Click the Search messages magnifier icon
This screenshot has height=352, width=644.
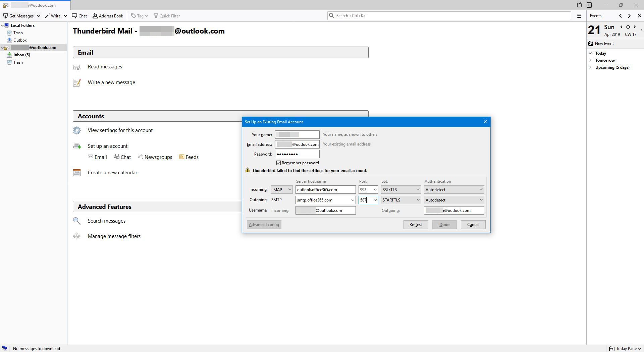pyautogui.click(x=77, y=221)
